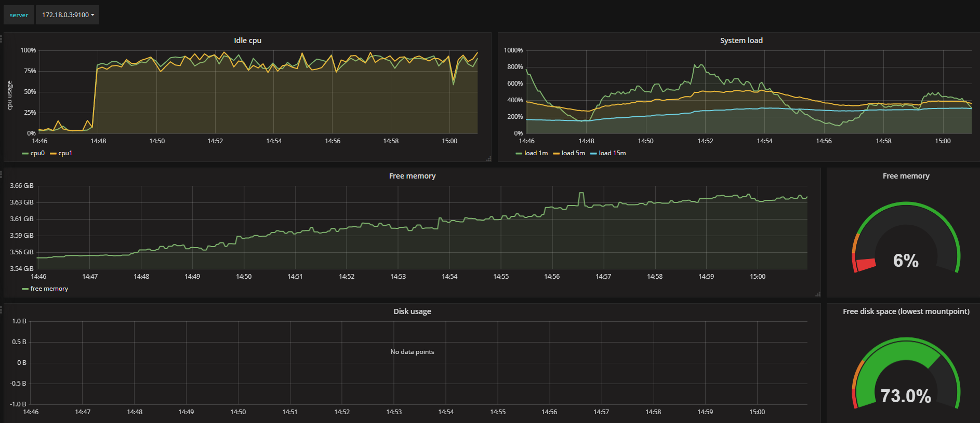
Task: Click the server variable label
Action: pyautogui.click(x=19, y=15)
